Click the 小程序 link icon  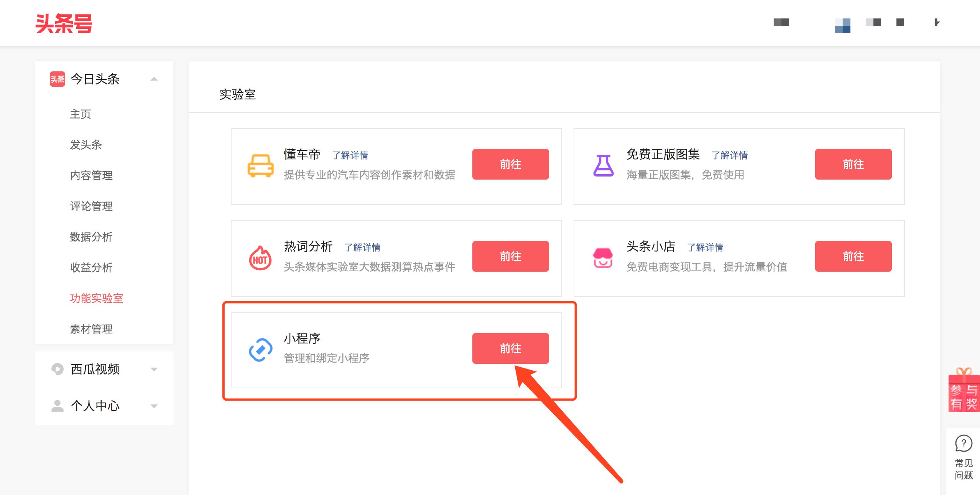[261, 350]
